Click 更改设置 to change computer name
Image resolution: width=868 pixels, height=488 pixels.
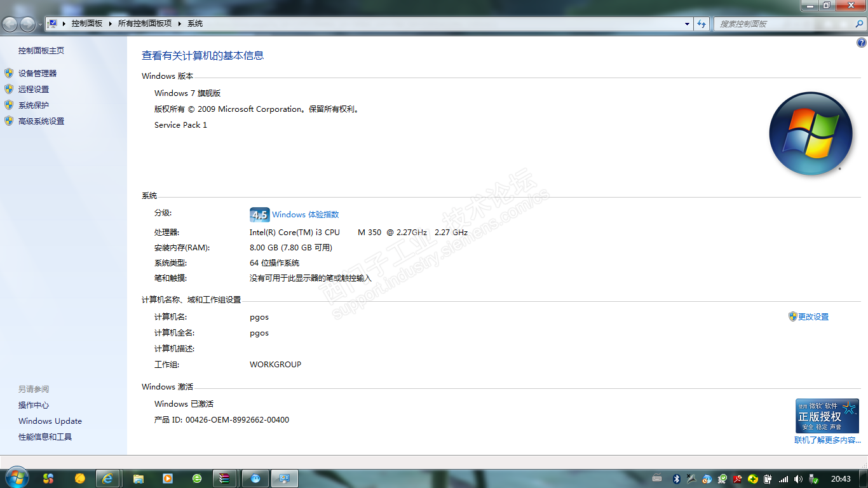[813, 317]
